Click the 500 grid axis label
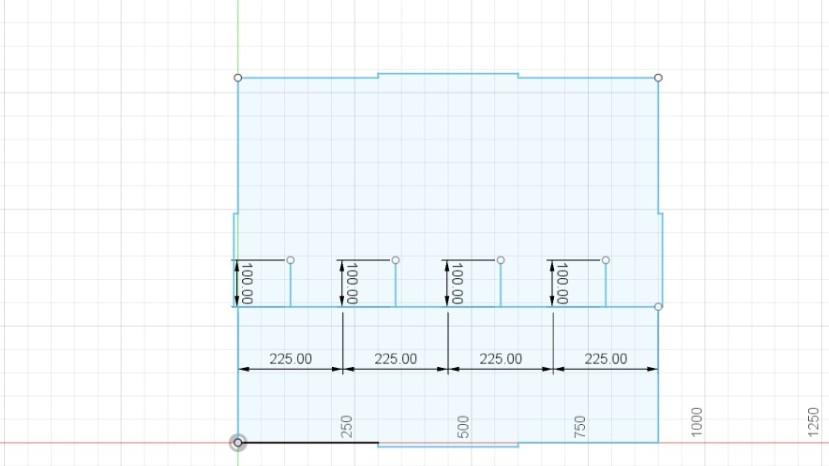The height and width of the screenshot is (466, 829). click(x=463, y=427)
